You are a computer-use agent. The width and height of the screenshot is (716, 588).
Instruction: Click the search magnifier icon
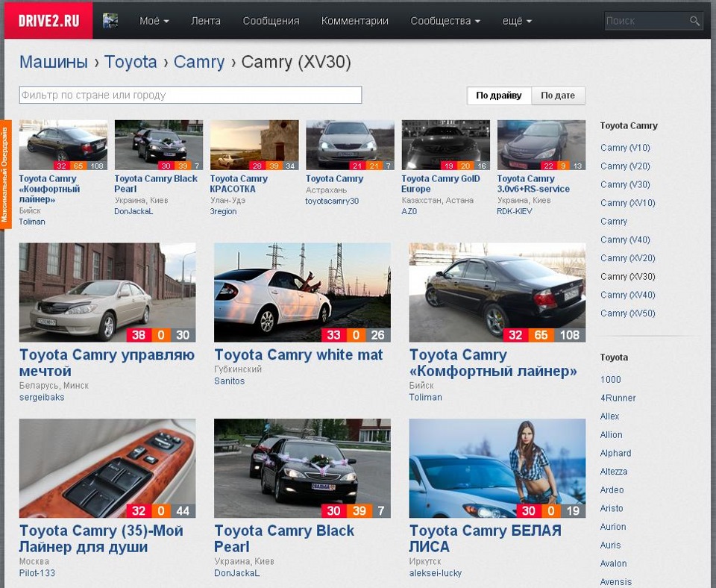tap(694, 21)
